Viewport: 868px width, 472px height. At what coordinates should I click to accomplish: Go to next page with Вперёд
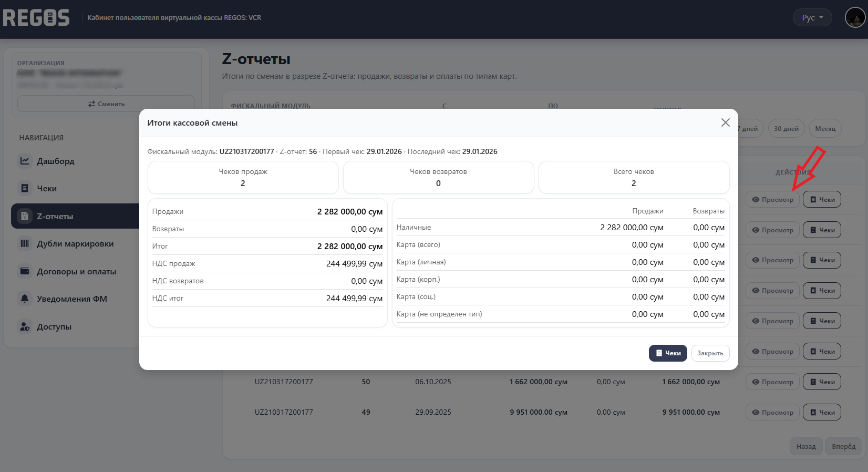[x=843, y=446]
